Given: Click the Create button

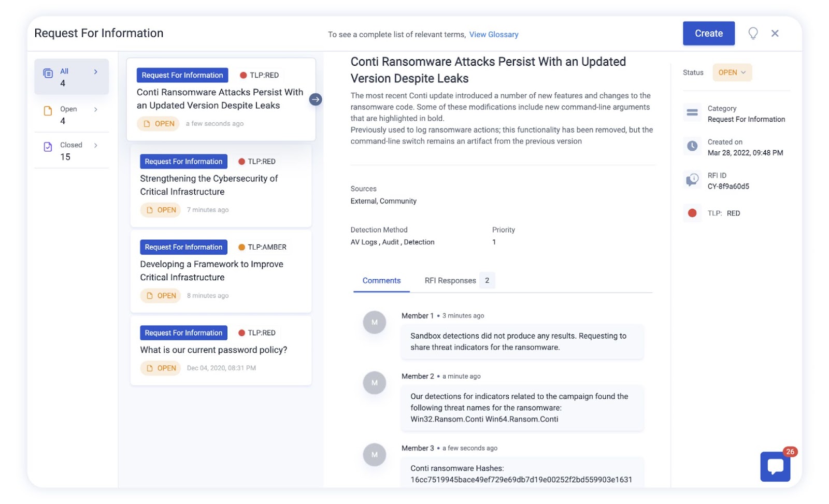Looking at the screenshot, I should click(x=708, y=33).
